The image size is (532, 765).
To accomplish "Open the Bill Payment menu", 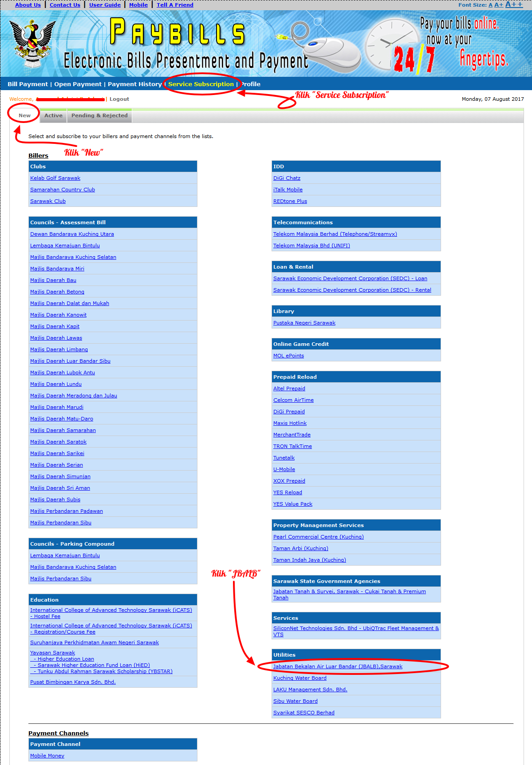I will 28,84.
